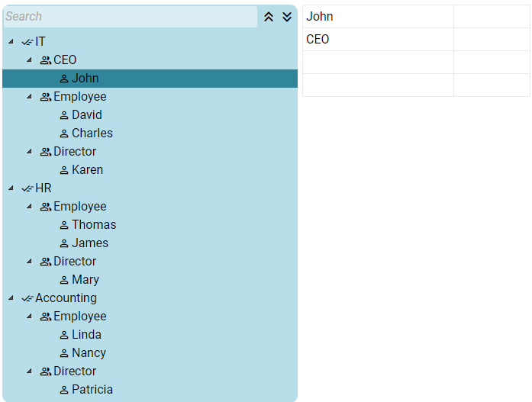
Task: Click the Search input field
Action: point(131,17)
